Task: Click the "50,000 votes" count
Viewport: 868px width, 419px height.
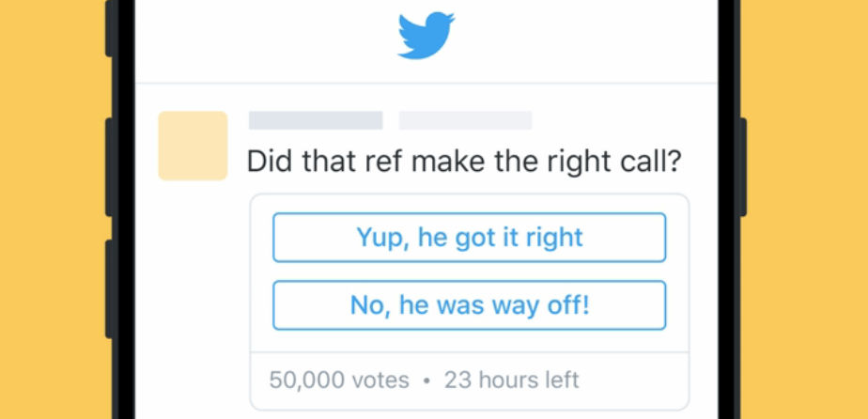Action: [339, 380]
